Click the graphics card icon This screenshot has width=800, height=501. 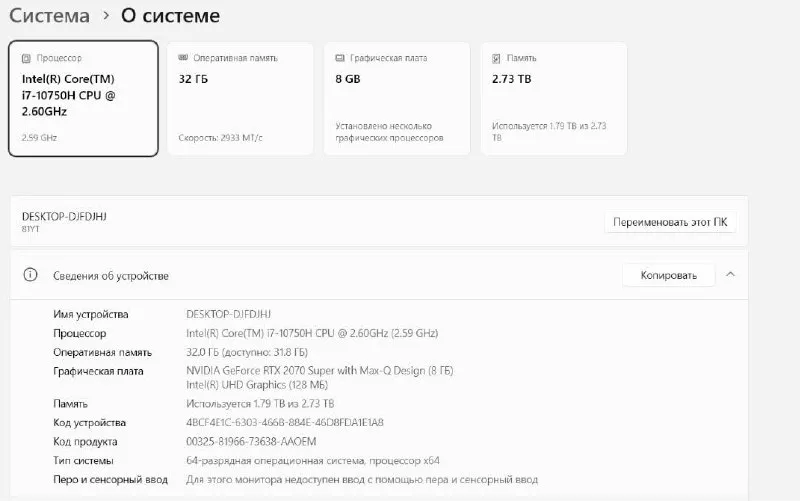tap(340, 58)
